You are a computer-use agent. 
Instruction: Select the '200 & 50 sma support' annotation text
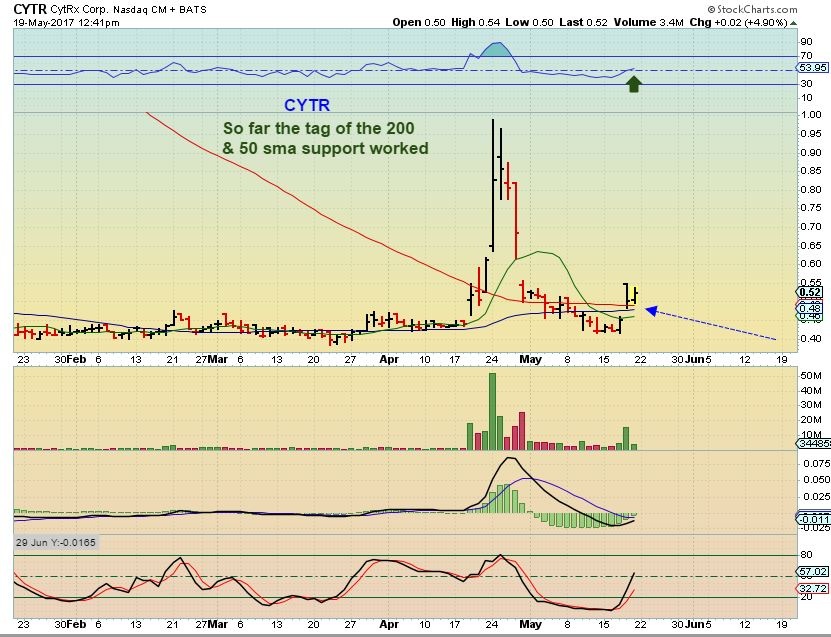click(325, 139)
